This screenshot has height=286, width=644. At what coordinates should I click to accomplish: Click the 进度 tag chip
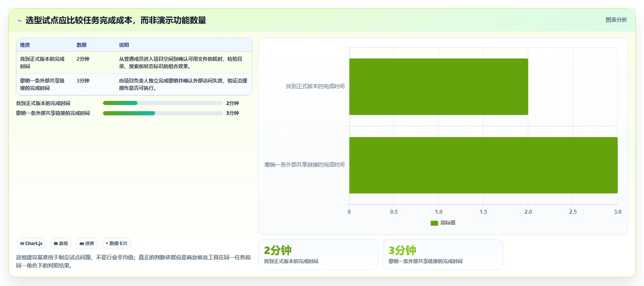pyautogui.click(x=87, y=243)
